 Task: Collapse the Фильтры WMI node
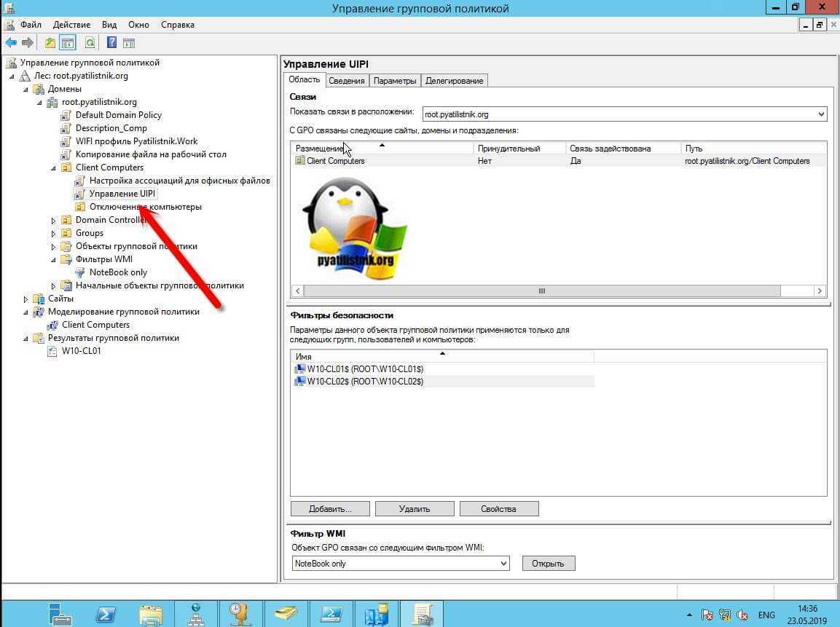[x=53, y=260]
